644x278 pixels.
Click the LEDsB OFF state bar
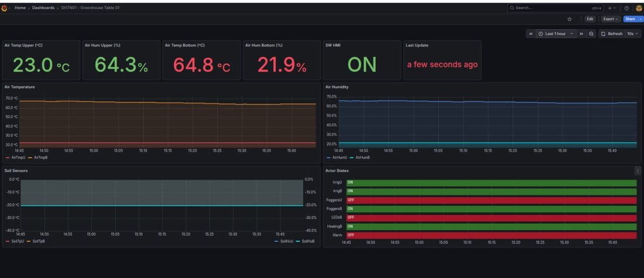click(491, 218)
